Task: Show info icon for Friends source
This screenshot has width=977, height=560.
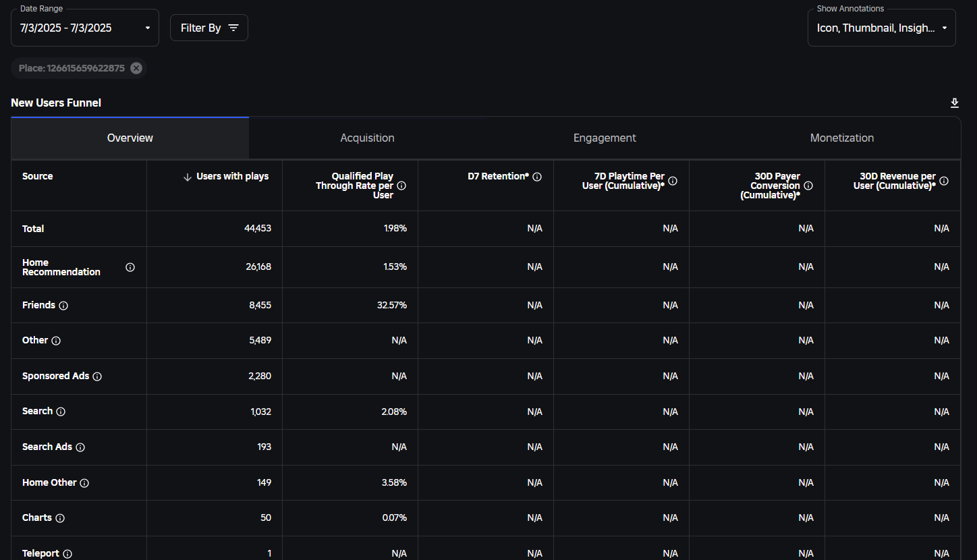Action: tap(63, 306)
